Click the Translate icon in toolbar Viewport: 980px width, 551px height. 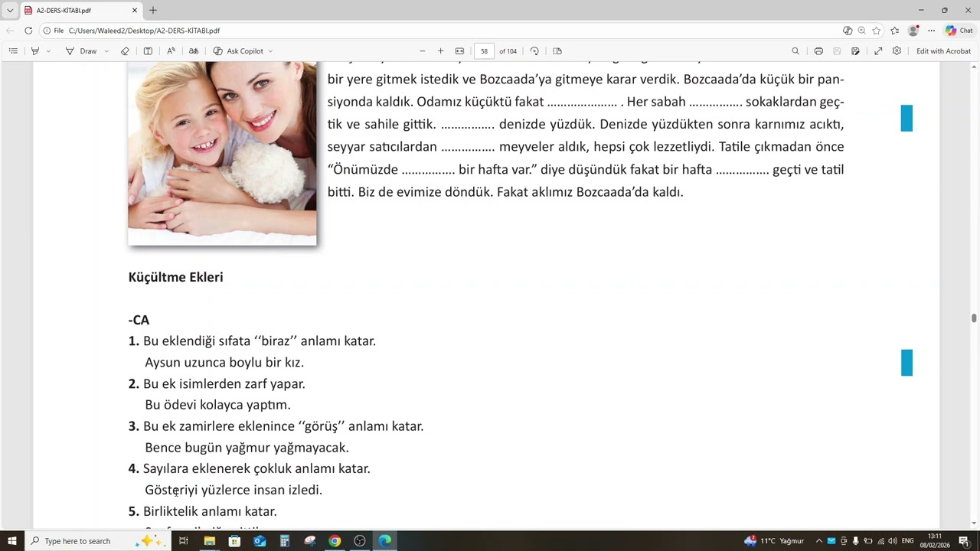pos(194,51)
